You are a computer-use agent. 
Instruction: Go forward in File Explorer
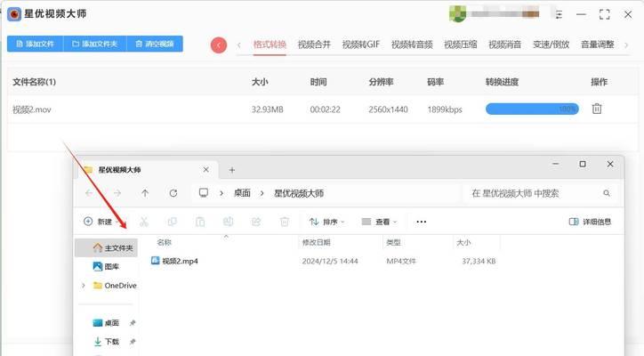(x=117, y=193)
